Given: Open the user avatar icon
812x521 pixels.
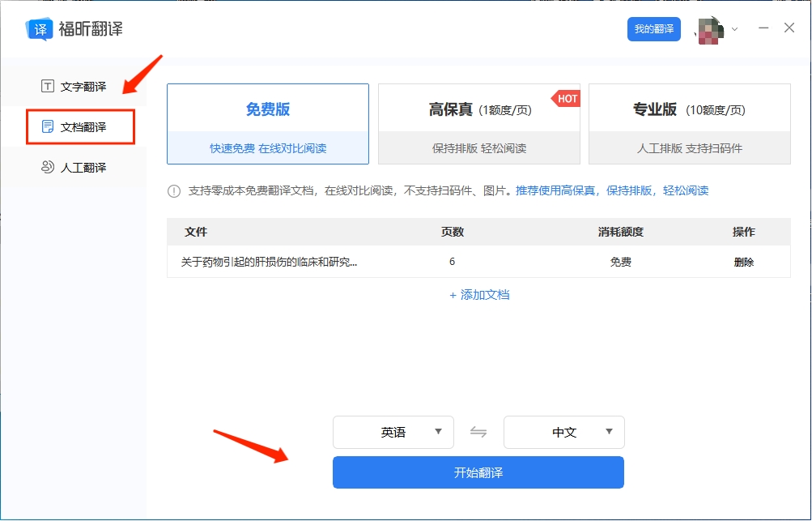Looking at the screenshot, I should click(x=708, y=28).
